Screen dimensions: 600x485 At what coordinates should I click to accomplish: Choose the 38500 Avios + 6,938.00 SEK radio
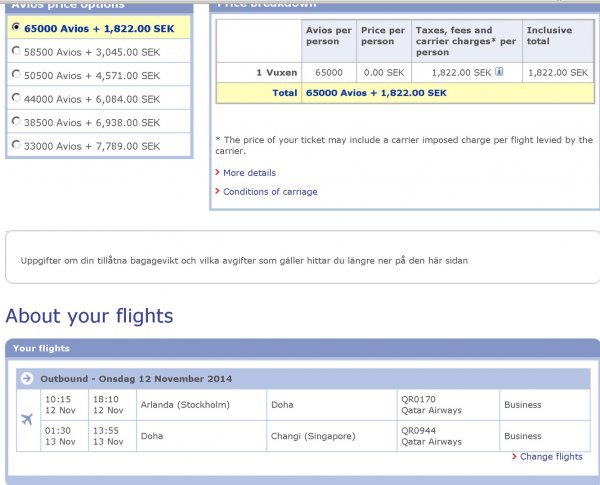click(15, 121)
